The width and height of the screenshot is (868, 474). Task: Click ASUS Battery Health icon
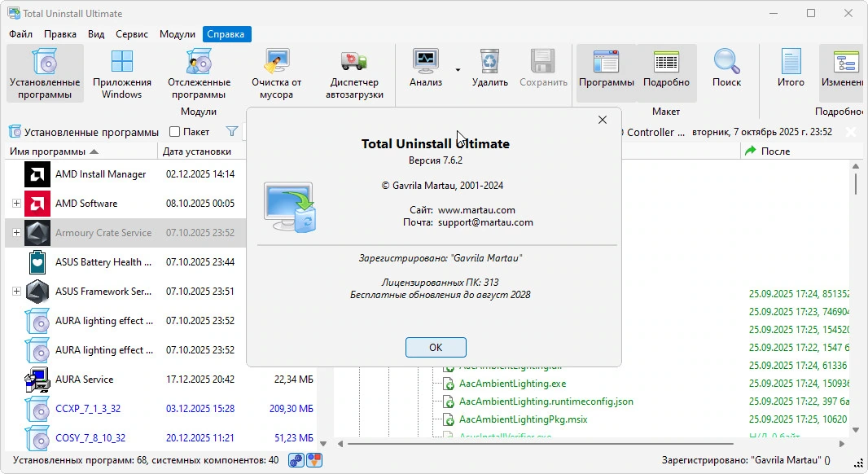(x=37, y=262)
